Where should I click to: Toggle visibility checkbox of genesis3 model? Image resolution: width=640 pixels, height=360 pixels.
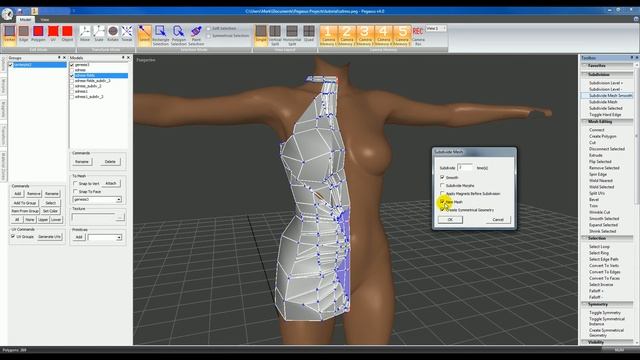[x=72, y=65]
